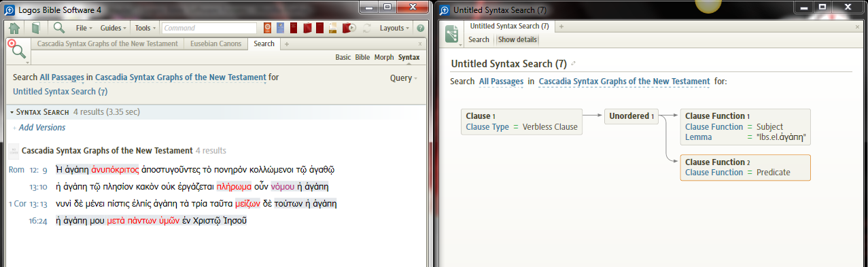The height and width of the screenshot is (267, 868).
Task: Edit the Predicate value in Clause Function 2
Action: click(x=774, y=173)
